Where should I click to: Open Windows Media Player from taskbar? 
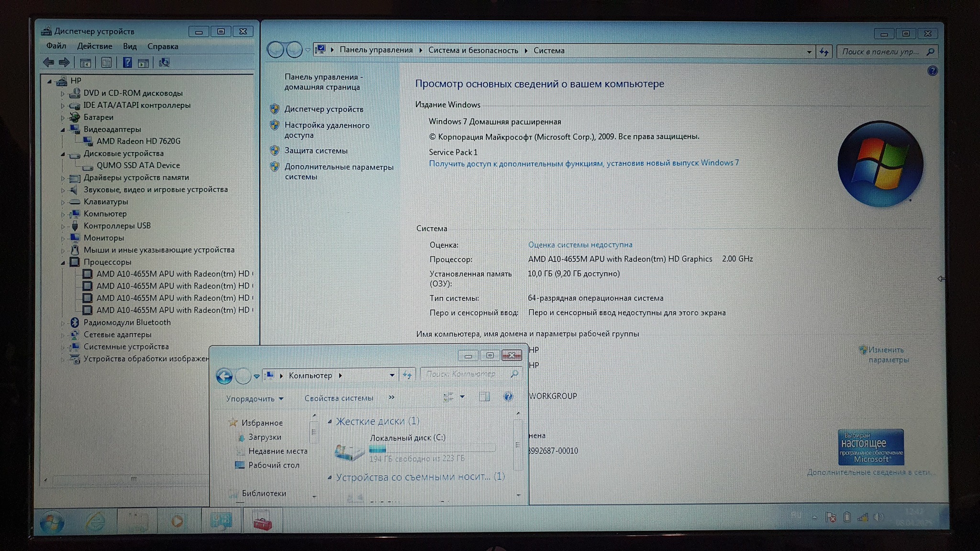point(177,521)
